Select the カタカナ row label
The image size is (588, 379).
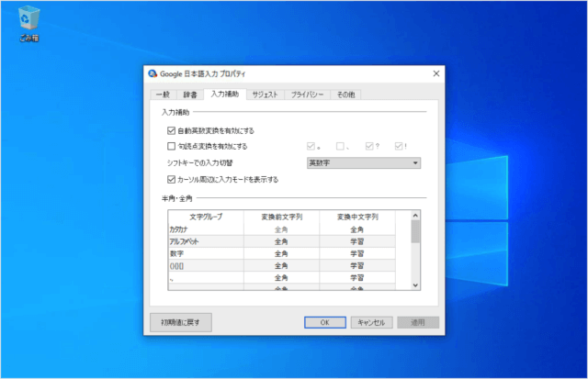(x=206, y=229)
